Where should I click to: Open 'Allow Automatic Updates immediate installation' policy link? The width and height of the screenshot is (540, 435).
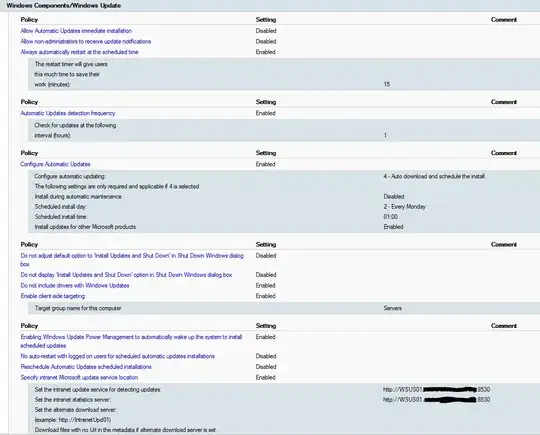click(76, 31)
